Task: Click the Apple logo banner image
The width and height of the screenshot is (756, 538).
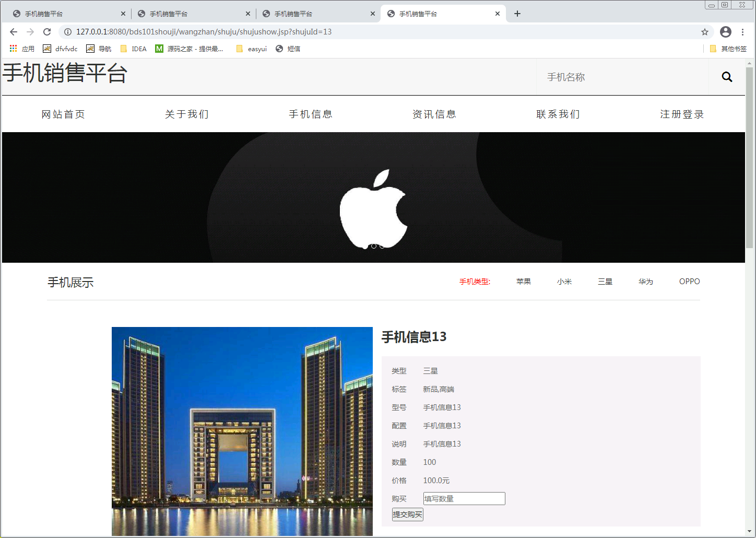Action: [x=373, y=197]
